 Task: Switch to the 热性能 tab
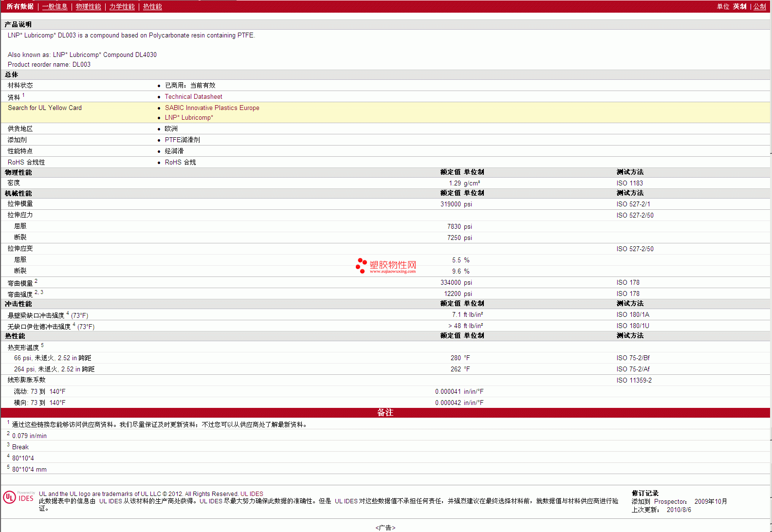pyautogui.click(x=152, y=6)
